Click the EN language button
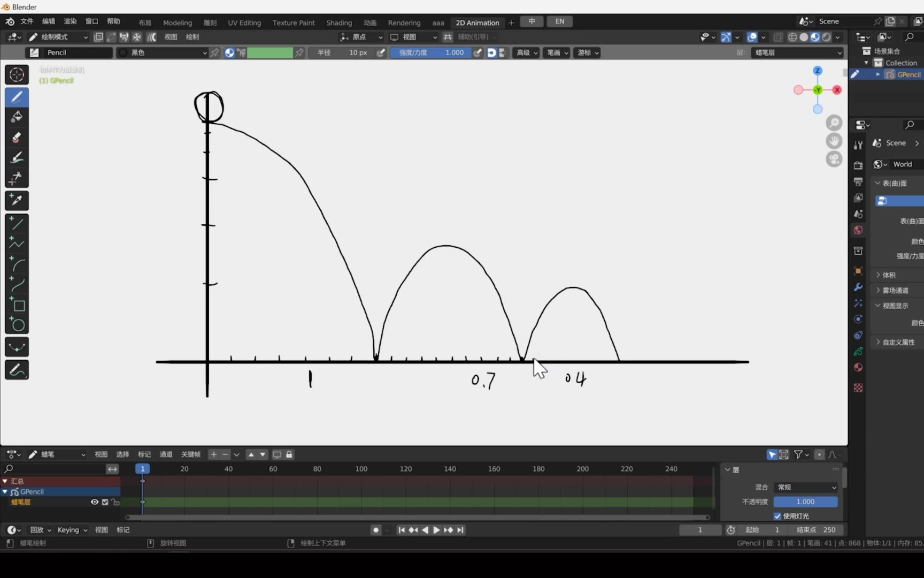 tap(560, 21)
